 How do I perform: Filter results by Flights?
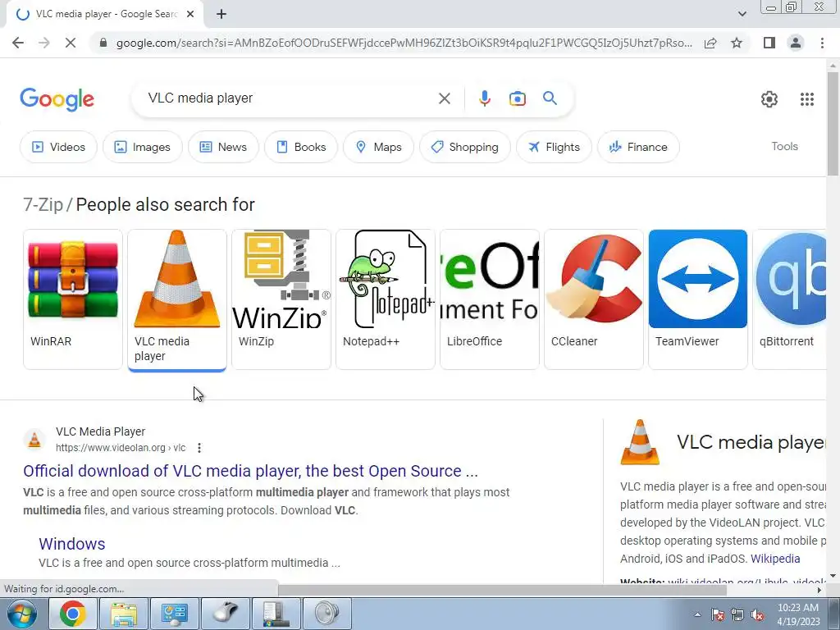click(554, 147)
